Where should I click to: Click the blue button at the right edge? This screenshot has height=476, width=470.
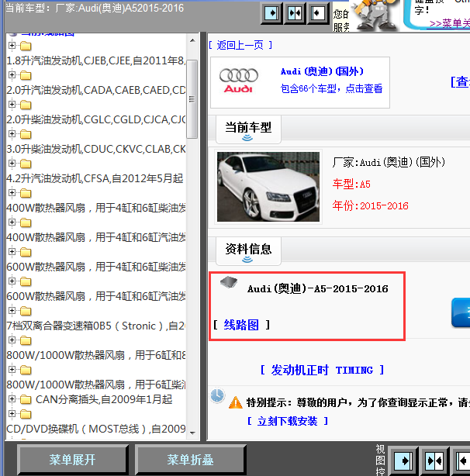[461, 312]
